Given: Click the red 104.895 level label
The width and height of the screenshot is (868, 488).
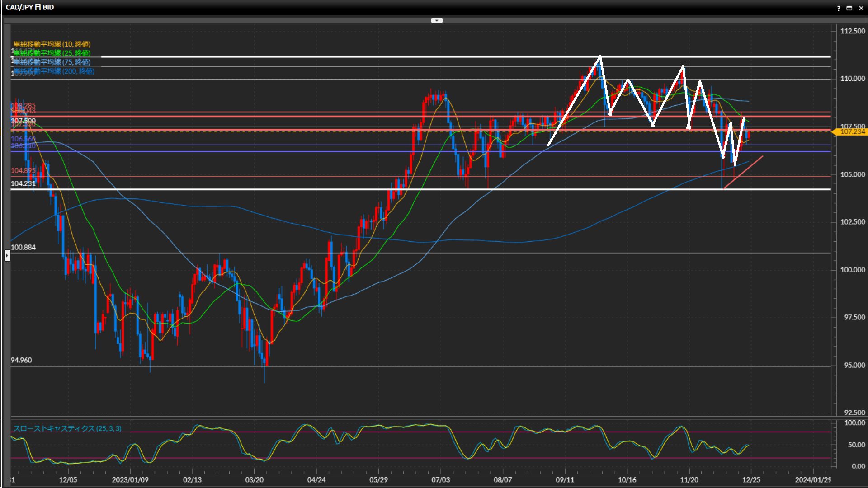Looking at the screenshot, I should (x=23, y=170).
